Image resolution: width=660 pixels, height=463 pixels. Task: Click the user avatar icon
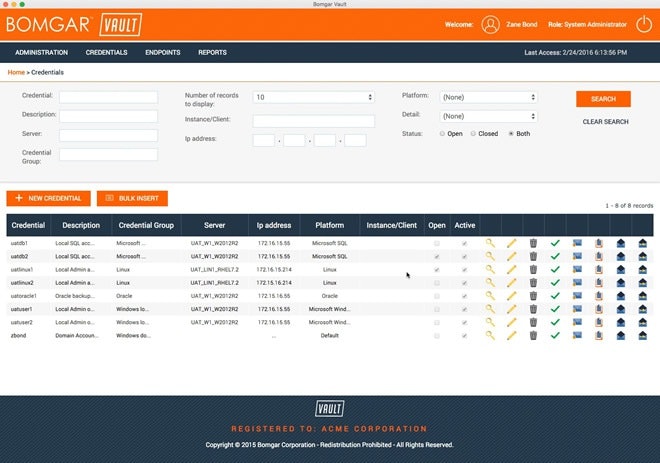pos(490,24)
